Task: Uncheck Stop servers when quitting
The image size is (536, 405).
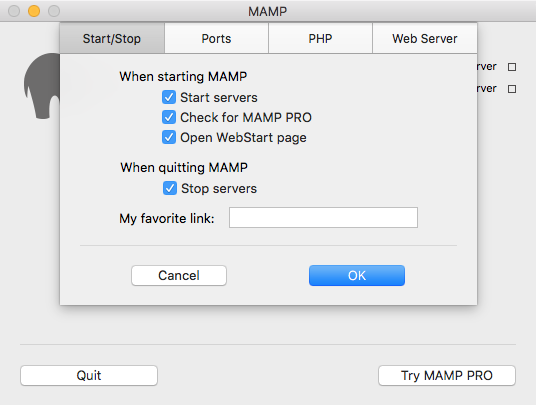Action: (x=170, y=188)
